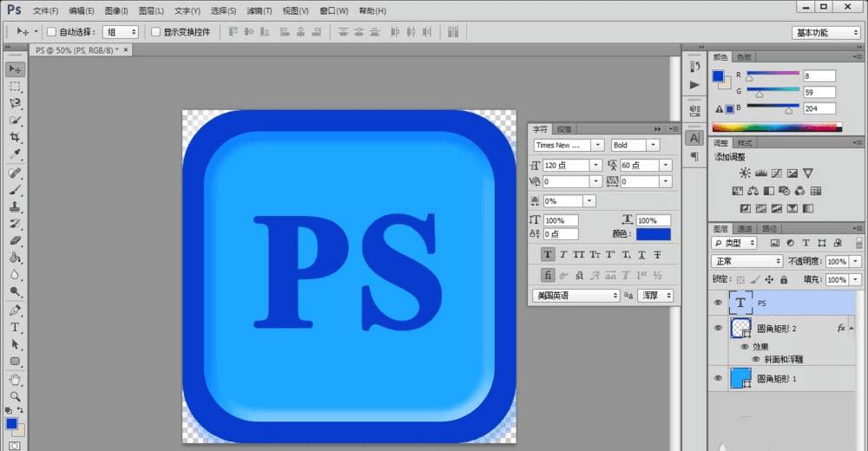
Task: Switch to the 路径 tab
Action: [x=769, y=229]
